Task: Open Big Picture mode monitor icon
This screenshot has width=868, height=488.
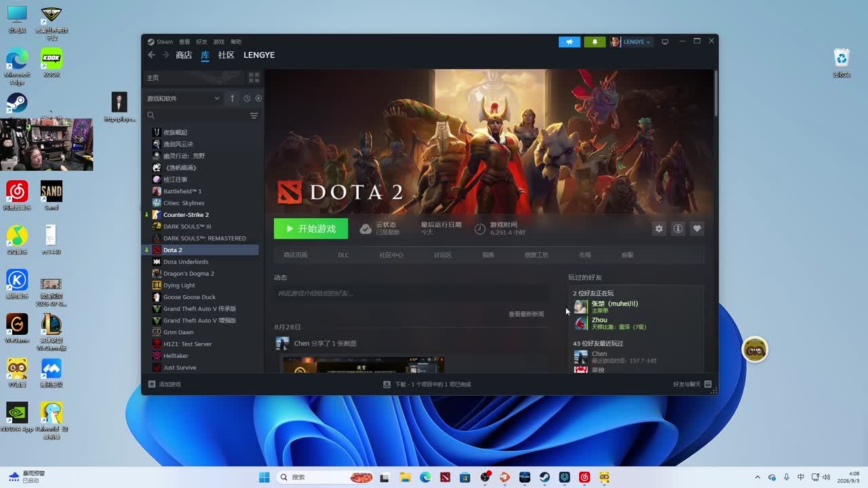Action: pyautogui.click(x=665, y=42)
